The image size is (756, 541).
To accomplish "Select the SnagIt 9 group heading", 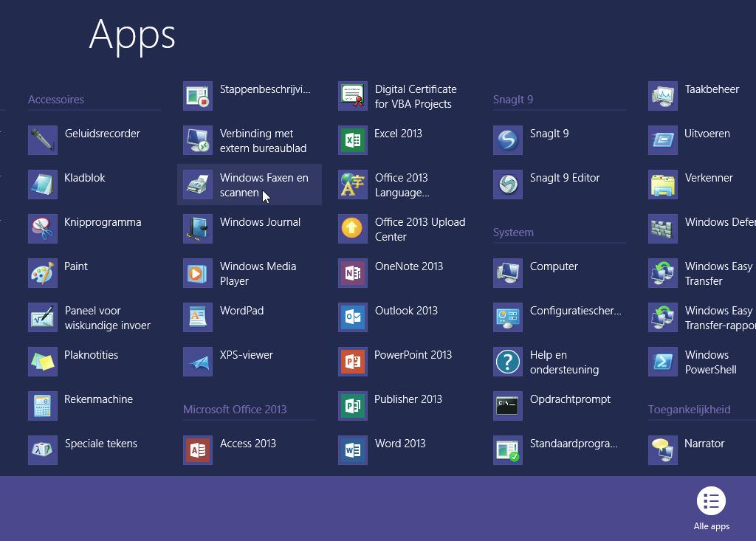I will 513,100.
